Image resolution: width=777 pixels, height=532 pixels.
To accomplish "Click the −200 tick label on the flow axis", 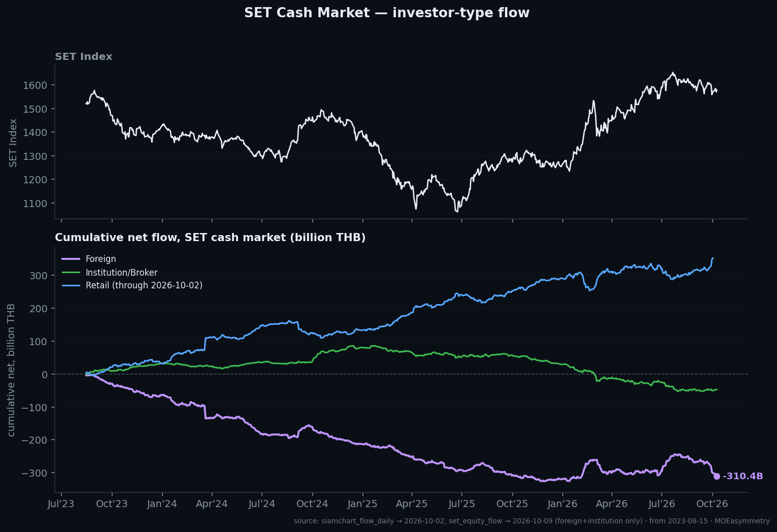I will 35,440.
